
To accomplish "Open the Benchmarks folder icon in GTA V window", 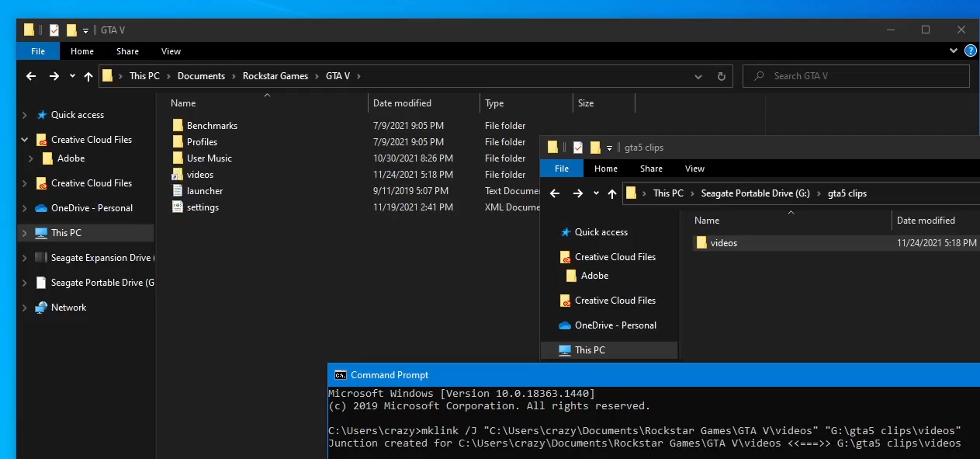I will (178, 125).
